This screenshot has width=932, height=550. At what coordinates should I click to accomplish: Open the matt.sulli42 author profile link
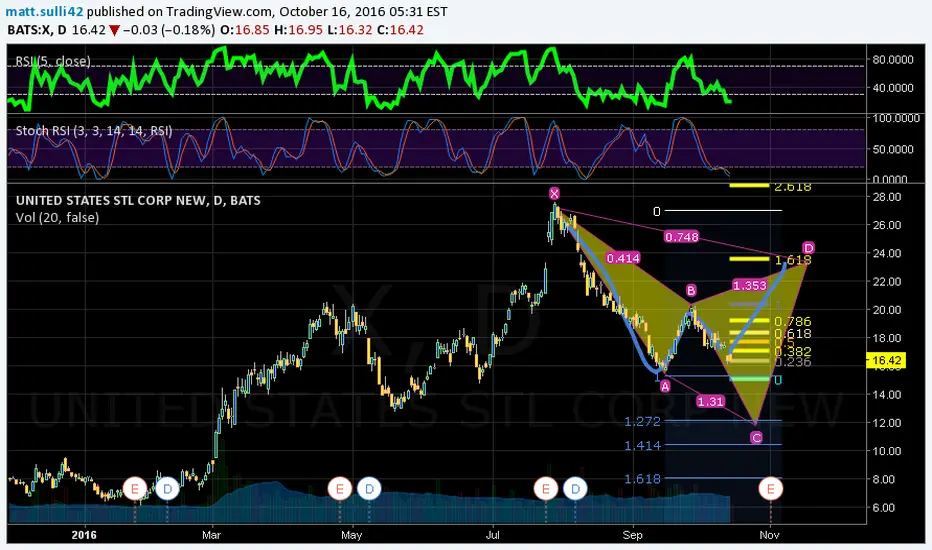[x=45, y=11]
